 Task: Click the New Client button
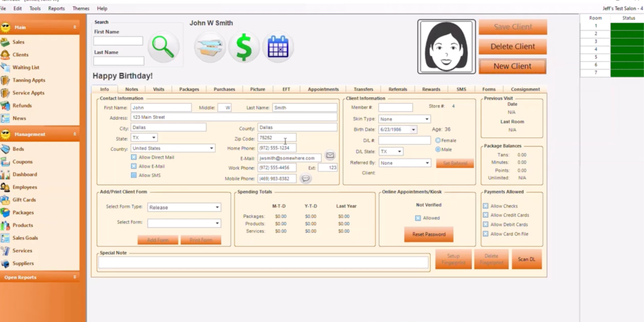(x=512, y=66)
